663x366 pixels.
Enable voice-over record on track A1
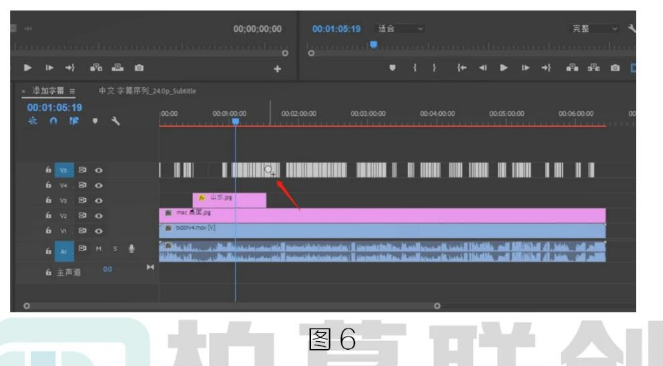(x=132, y=249)
